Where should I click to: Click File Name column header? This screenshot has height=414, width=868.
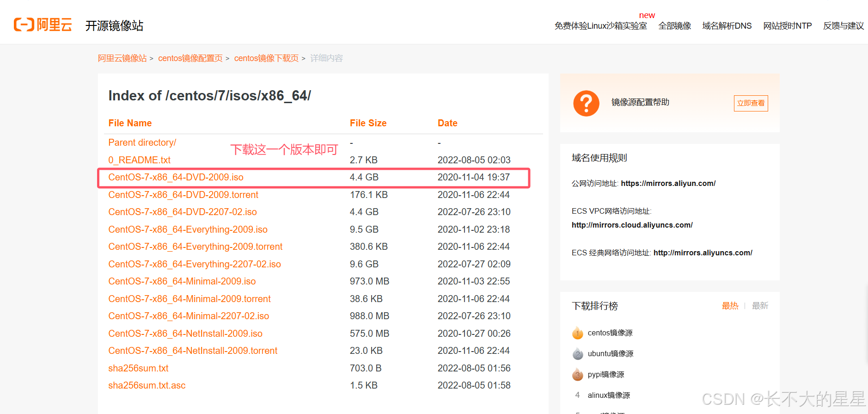(x=130, y=123)
